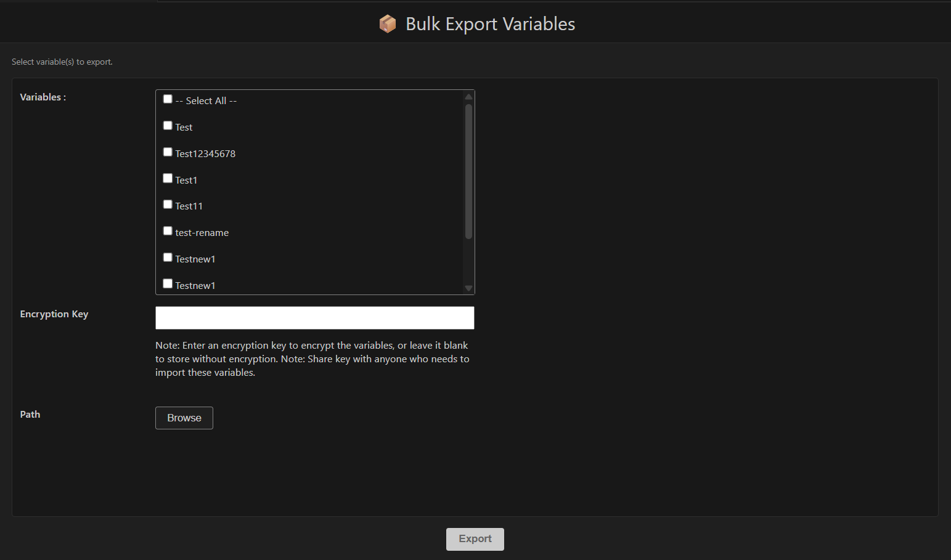The height and width of the screenshot is (560, 951).
Task: Tick the test-rename checkbox
Action: 168,231
